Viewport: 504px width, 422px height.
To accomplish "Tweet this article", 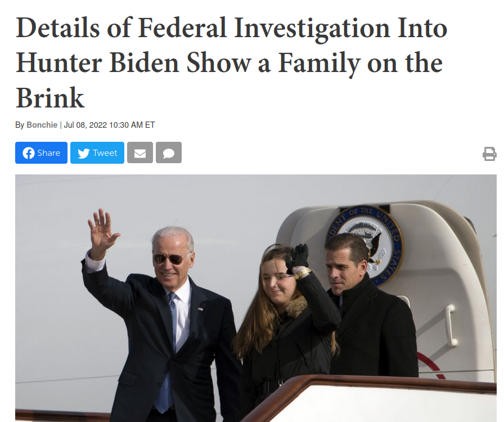I will pos(97,153).
